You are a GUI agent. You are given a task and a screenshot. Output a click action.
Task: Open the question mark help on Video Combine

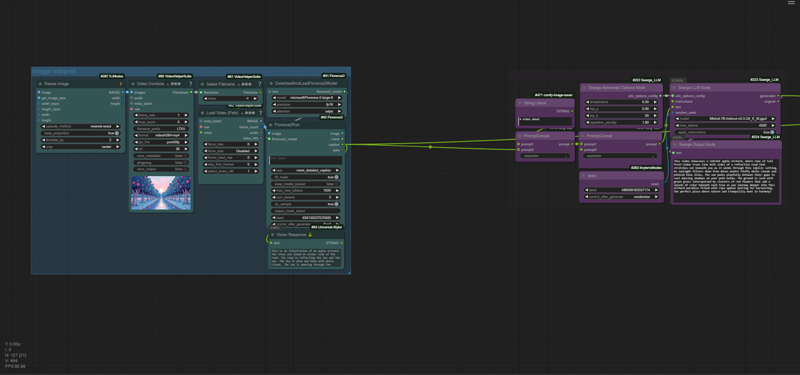(x=190, y=84)
